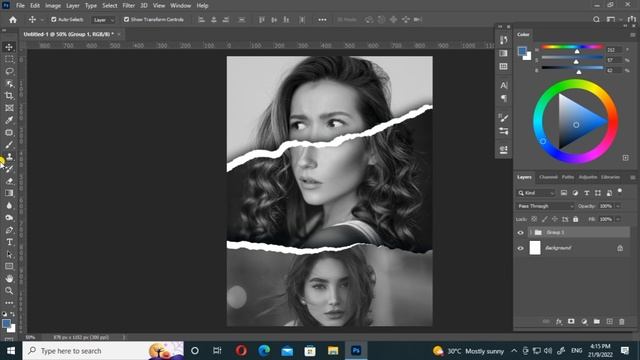This screenshot has height=360, width=640.
Task: Open the Paragraph panel icon
Action: coord(504,98)
